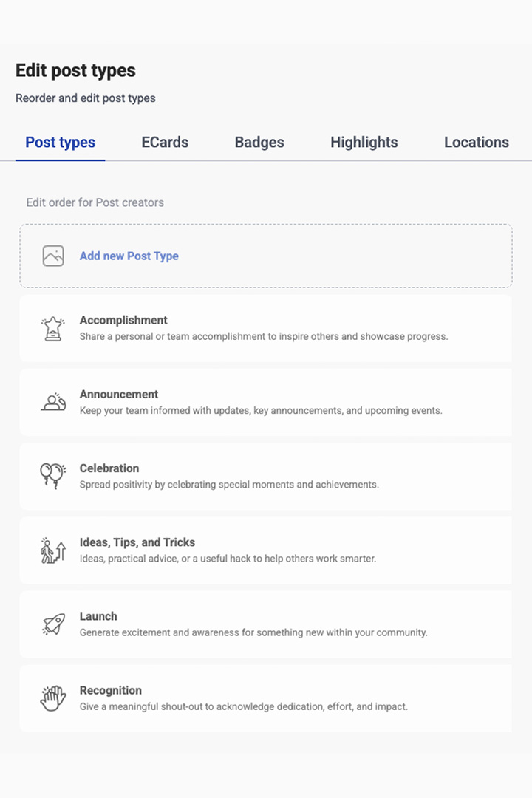Open the Celebration post type description text
The height and width of the screenshot is (798, 532).
click(x=229, y=485)
